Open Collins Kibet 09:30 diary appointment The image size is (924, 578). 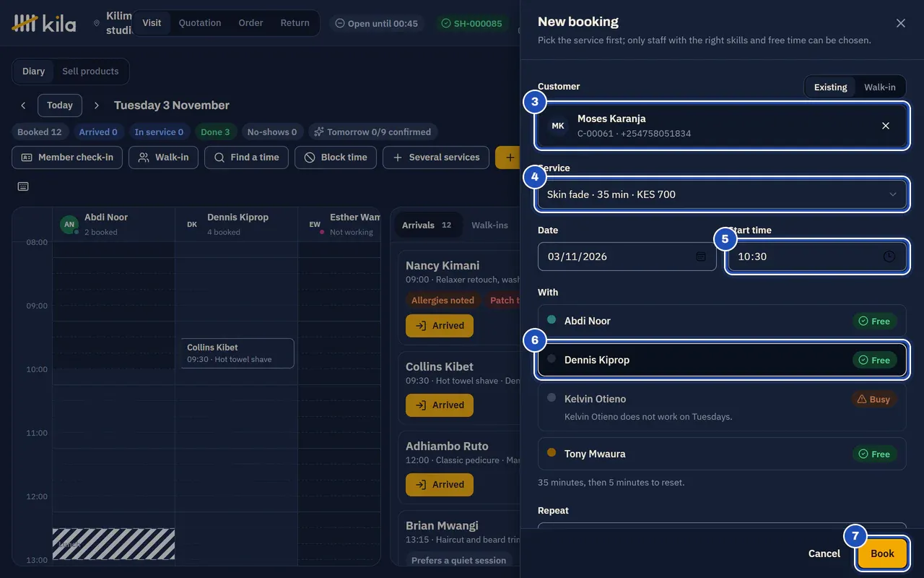[x=237, y=353]
